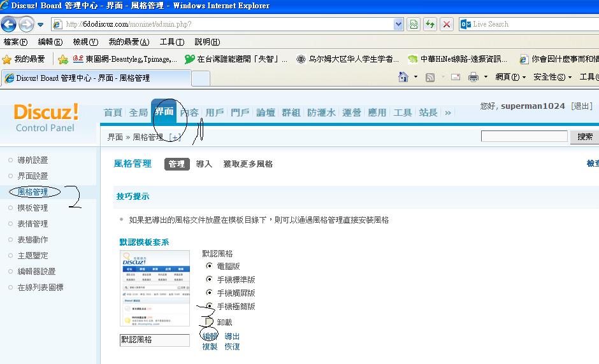Go to the 首頁 admin nav tab
Image resolution: width=599 pixels, height=364 pixels.
113,113
